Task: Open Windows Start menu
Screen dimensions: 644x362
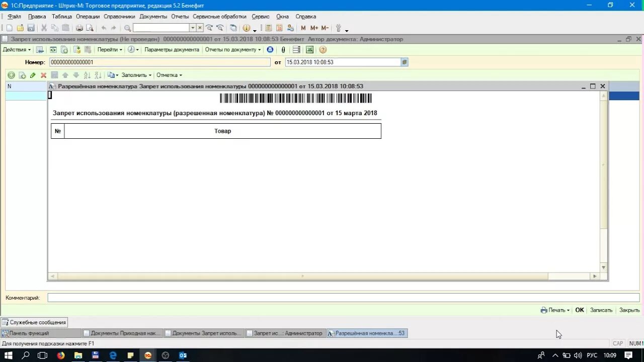Action: click(9, 355)
